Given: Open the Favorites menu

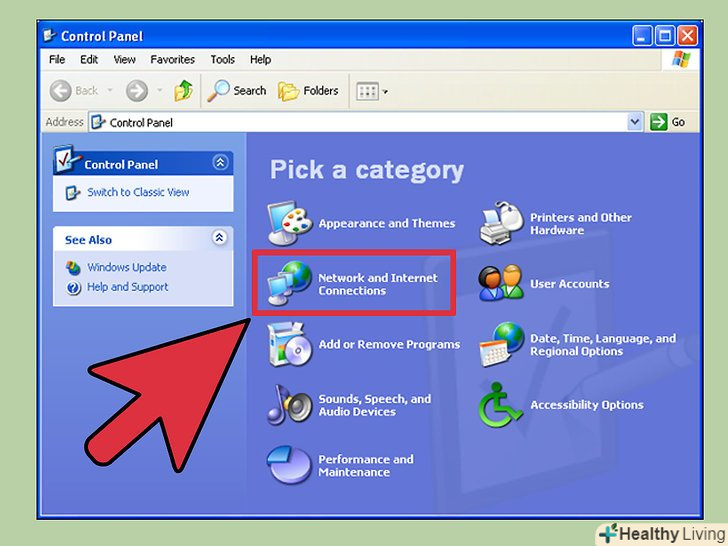Looking at the screenshot, I should 172,59.
